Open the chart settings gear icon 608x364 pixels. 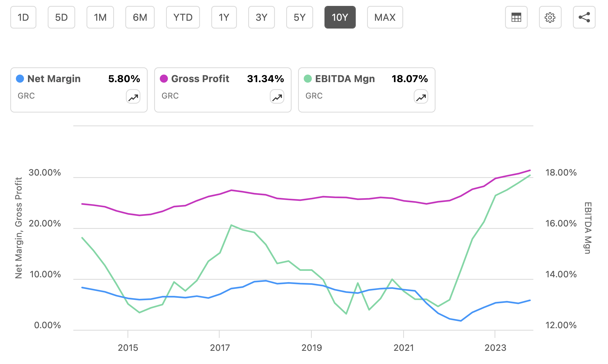click(x=550, y=17)
